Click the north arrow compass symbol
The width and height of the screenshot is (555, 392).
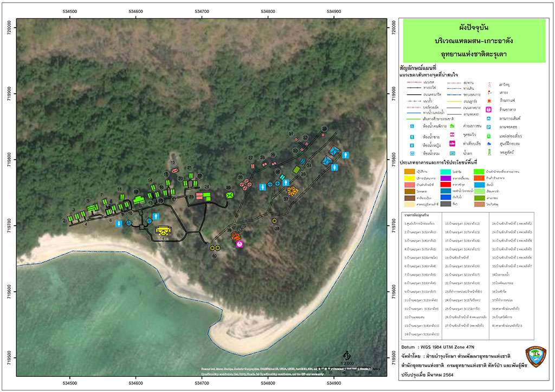pyautogui.click(x=347, y=356)
